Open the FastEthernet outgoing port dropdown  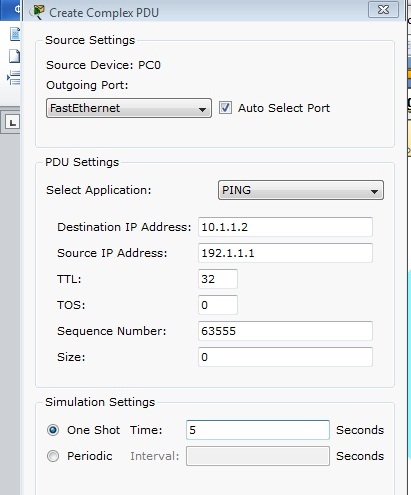[129, 108]
